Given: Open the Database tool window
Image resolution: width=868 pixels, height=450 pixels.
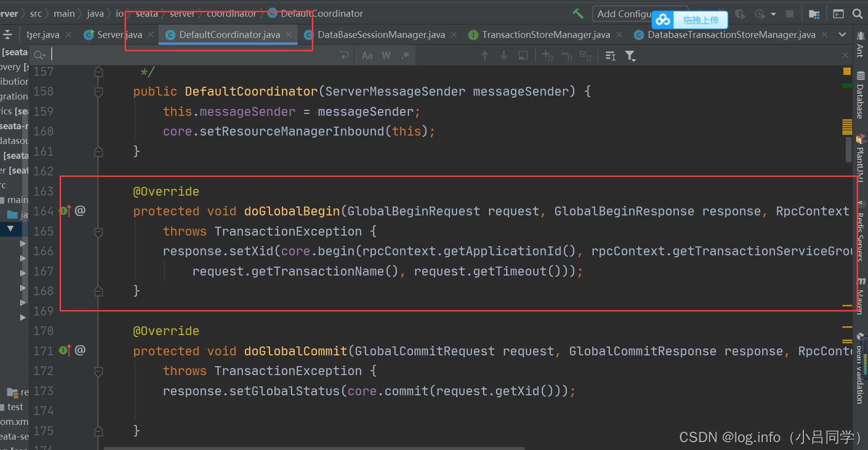Looking at the screenshot, I should (861, 96).
